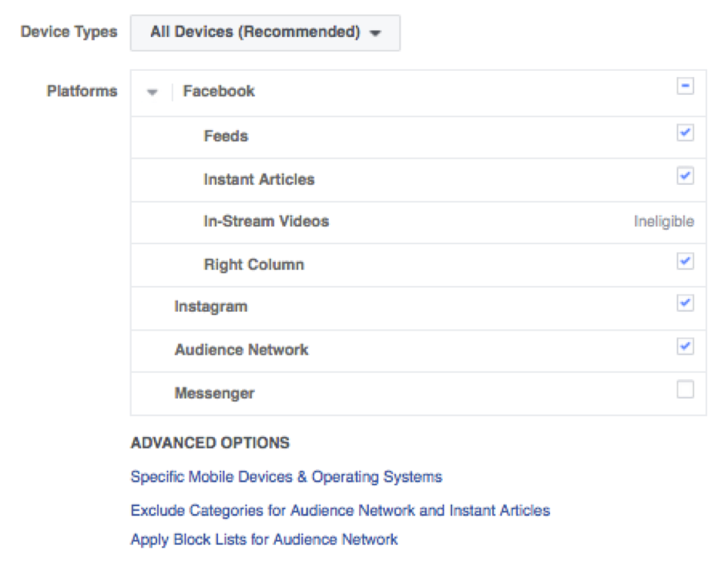Collapse the Facebook platform group arrow
Screen dimensions: 728x564
point(152,92)
